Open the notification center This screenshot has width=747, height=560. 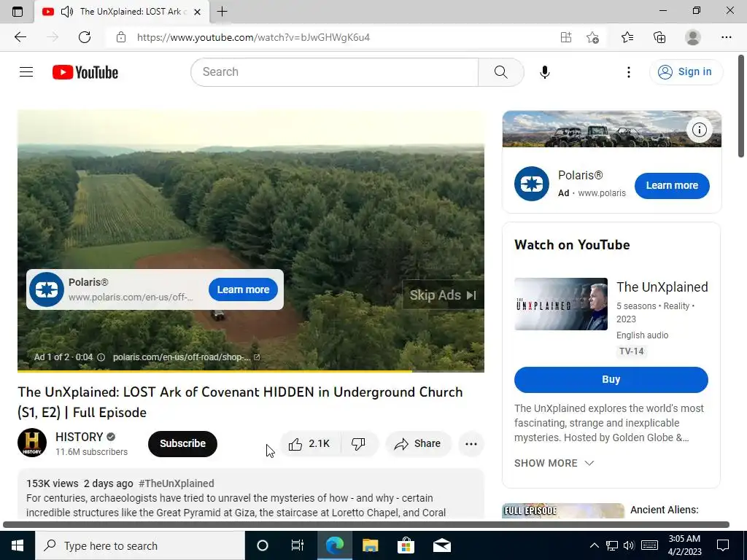click(x=723, y=545)
